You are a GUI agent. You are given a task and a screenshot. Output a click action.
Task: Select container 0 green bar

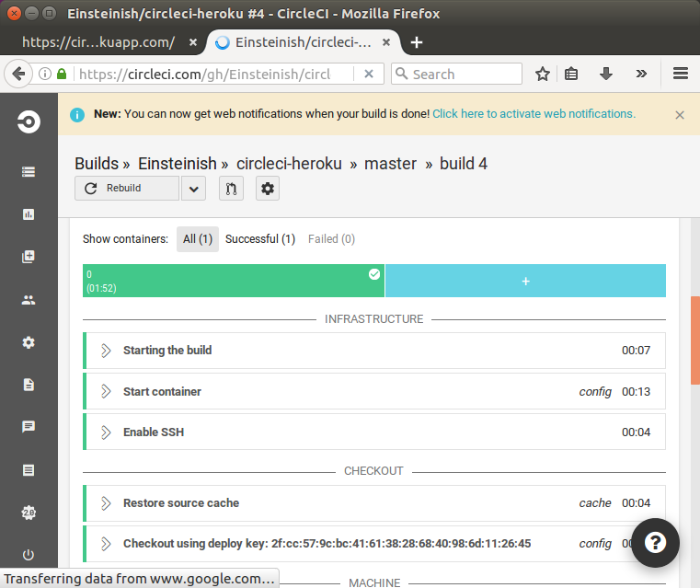pyautogui.click(x=234, y=281)
